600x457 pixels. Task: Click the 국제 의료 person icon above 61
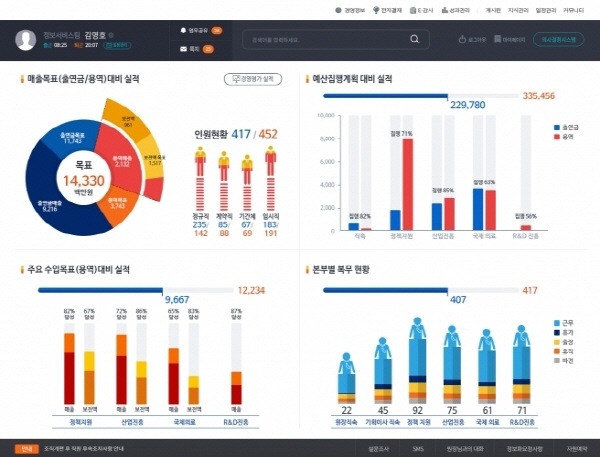pyautogui.click(x=487, y=340)
